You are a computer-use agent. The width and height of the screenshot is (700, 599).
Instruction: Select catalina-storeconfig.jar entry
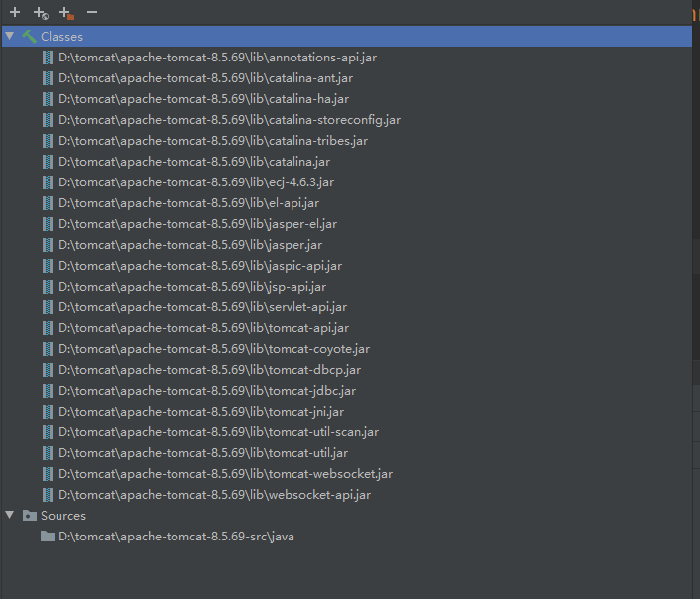click(229, 120)
